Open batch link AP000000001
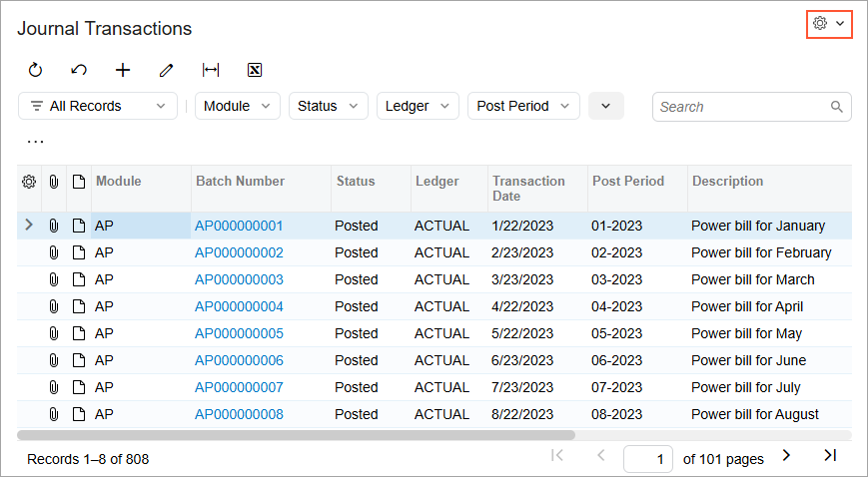The image size is (868, 477). (x=239, y=226)
